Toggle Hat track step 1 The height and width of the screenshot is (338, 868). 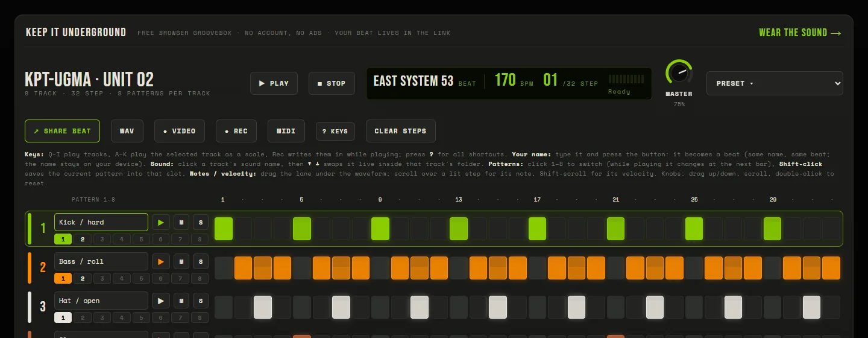(x=224, y=307)
